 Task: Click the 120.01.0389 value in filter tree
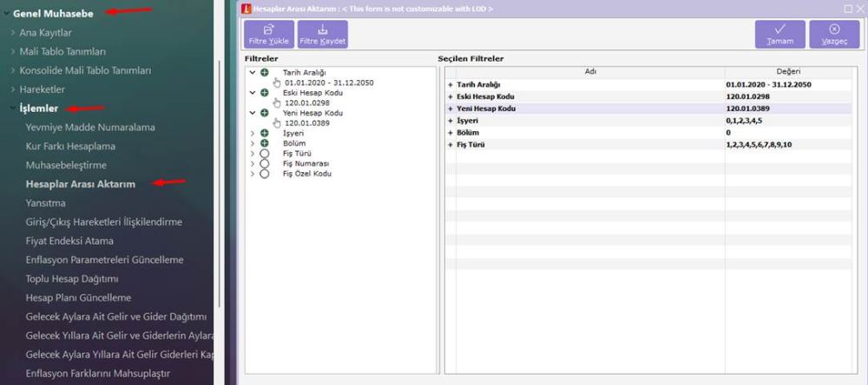[x=307, y=123]
